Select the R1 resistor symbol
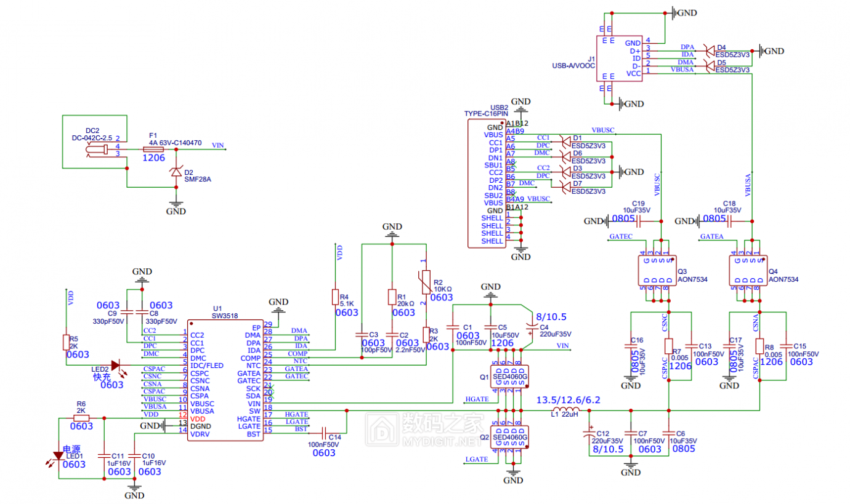 tap(391, 297)
